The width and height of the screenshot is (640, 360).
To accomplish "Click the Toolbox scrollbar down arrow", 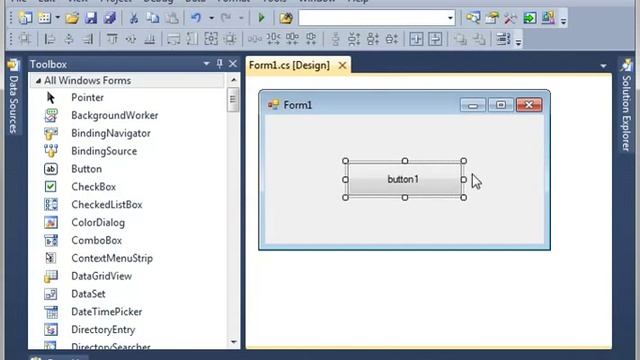I will 233,342.
